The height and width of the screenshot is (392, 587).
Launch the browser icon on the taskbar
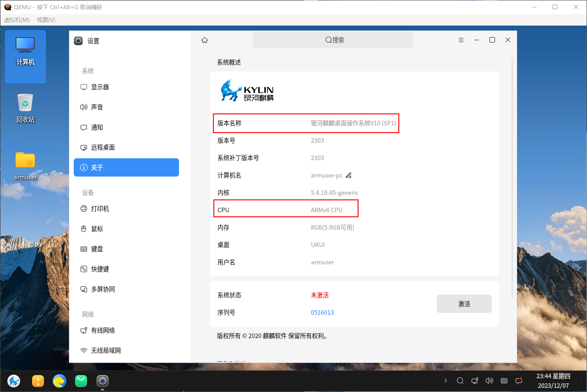(x=59, y=381)
